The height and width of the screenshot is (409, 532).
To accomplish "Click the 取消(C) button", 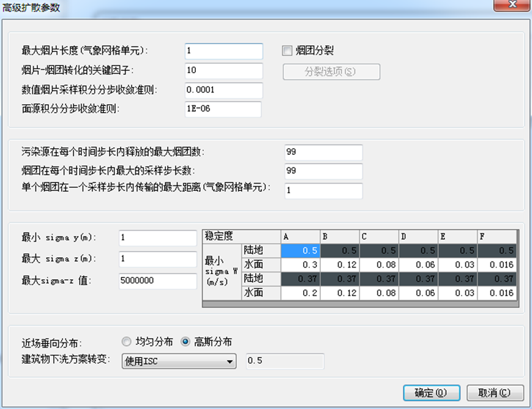I will (x=495, y=392).
